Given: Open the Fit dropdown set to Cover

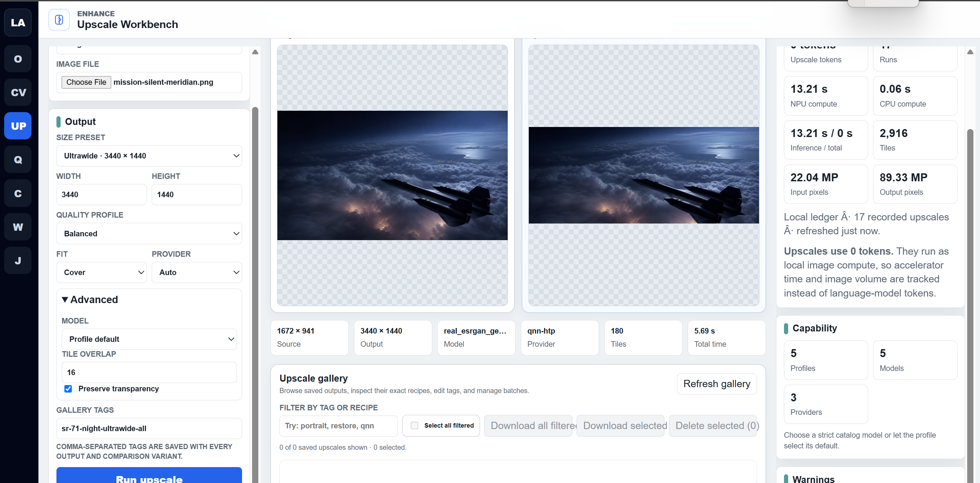Looking at the screenshot, I should pos(101,273).
